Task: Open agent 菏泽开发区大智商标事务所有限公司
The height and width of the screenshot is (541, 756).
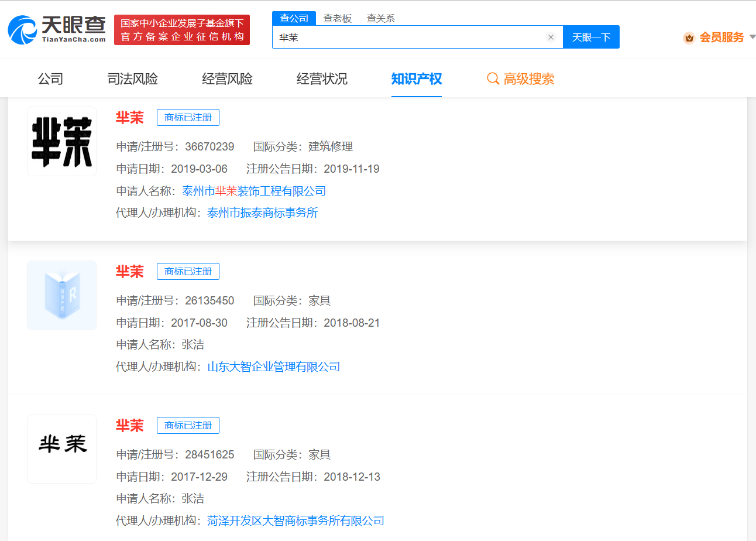Action: (295, 521)
